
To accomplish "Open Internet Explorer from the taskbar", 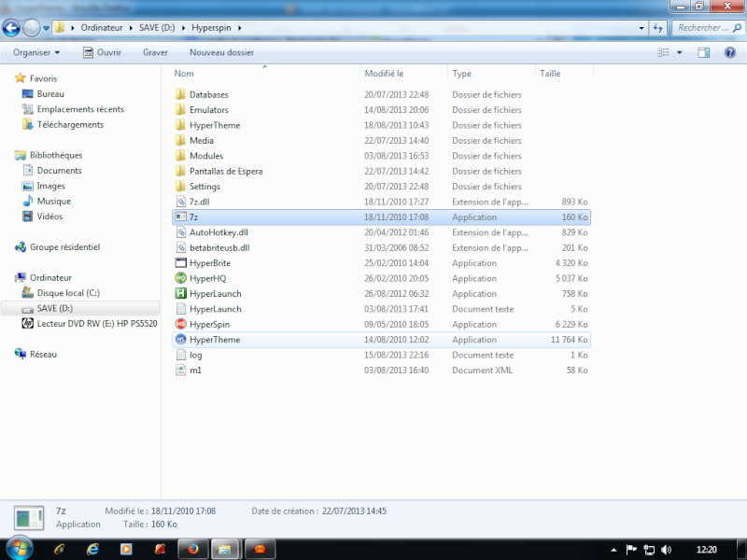I will point(92,549).
